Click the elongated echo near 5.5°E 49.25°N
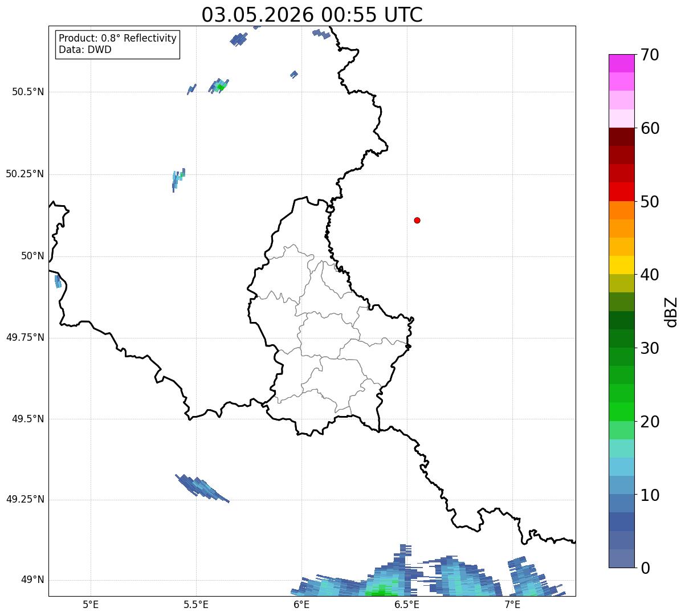 (x=202, y=488)
